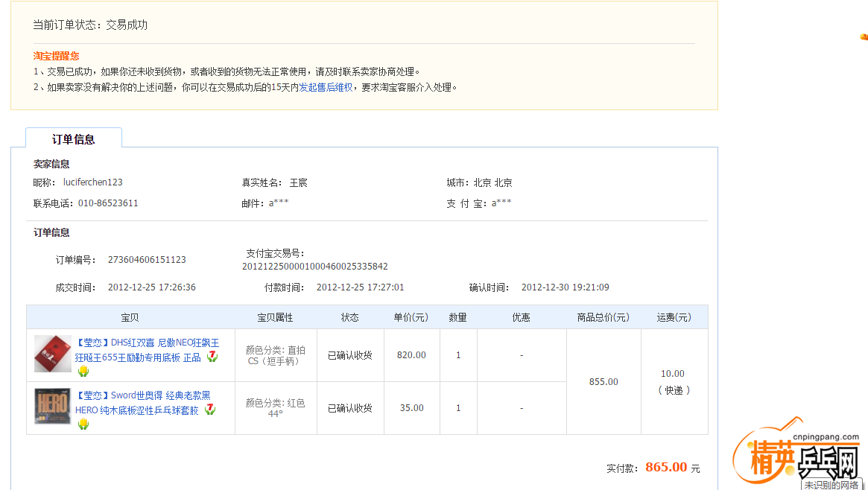Click the 颜色分类: 红色 44° attribute cell
The width and height of the screenshot is (868, 490).
coord(275,408)
